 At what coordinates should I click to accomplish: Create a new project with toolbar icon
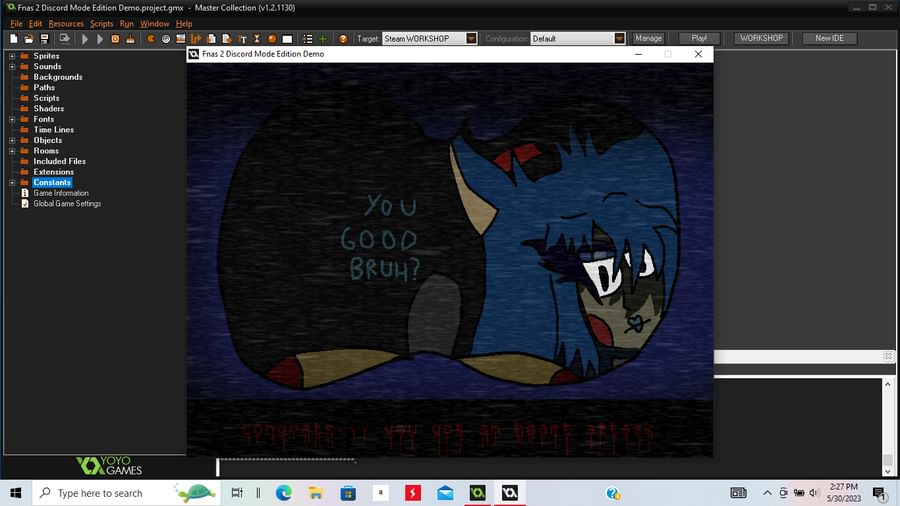click(x=13, y=38)
